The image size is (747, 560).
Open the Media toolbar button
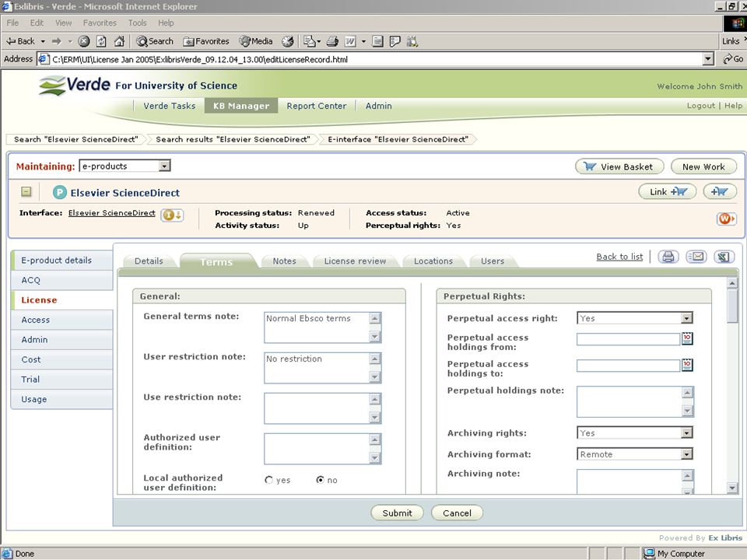(x=256, y=41)
